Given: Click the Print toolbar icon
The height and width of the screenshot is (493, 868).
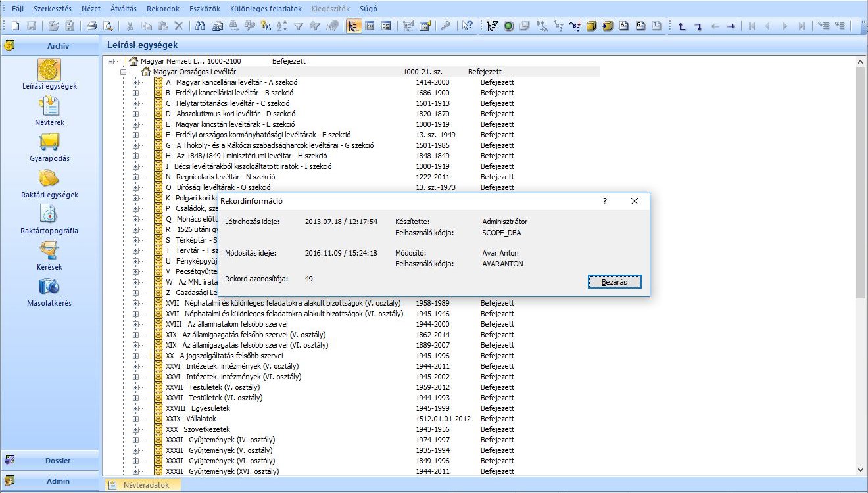Looking at the screenshot, I should click(x=91, y=26).
